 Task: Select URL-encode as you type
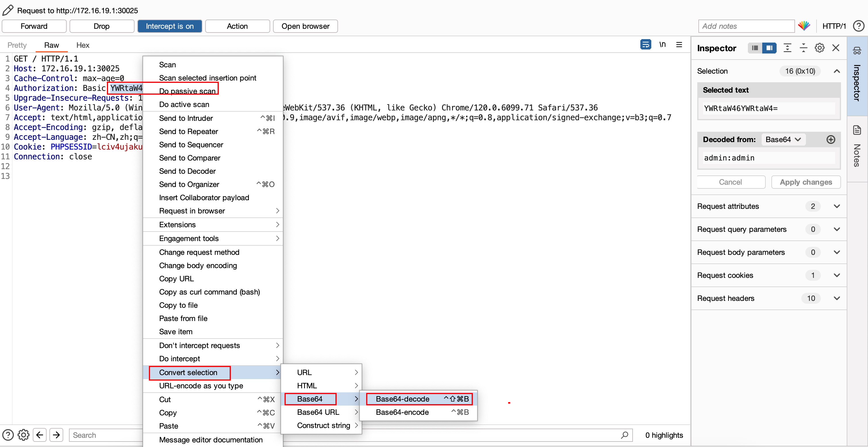coord(213,386)
